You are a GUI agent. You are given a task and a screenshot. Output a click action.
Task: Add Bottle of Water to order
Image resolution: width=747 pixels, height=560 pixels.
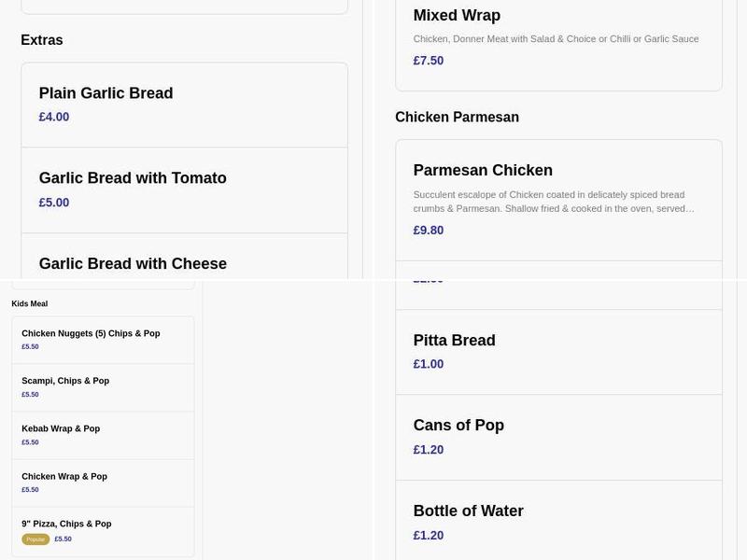469,511
